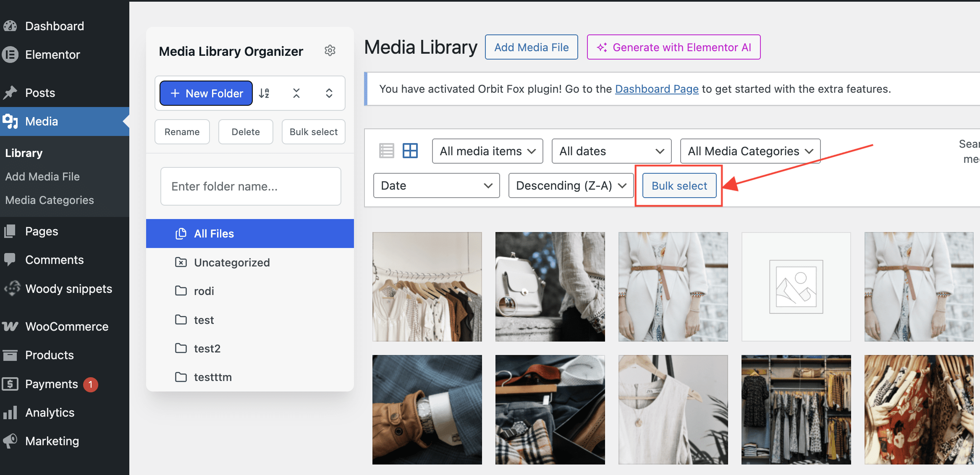Click the Enter folder name field
The width and height of the screenshot is (980, 475).
click(251, 186)
